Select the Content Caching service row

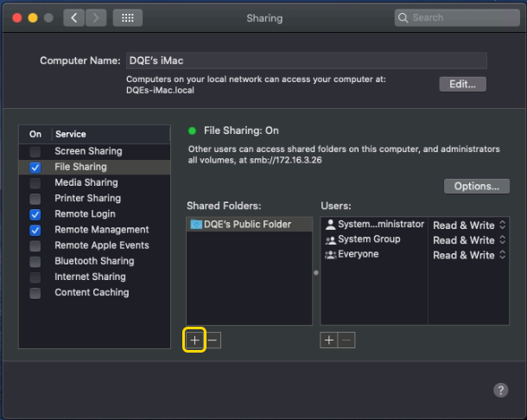pyautogui.click(x=94, y=293)
